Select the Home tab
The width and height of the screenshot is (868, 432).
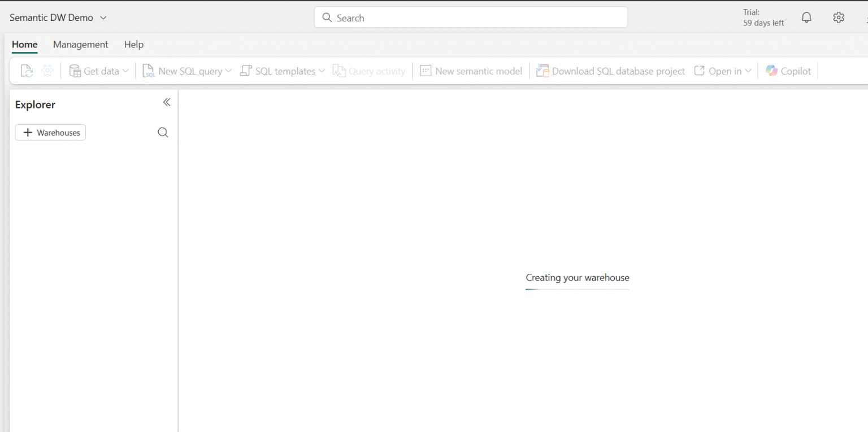(25, 45)
